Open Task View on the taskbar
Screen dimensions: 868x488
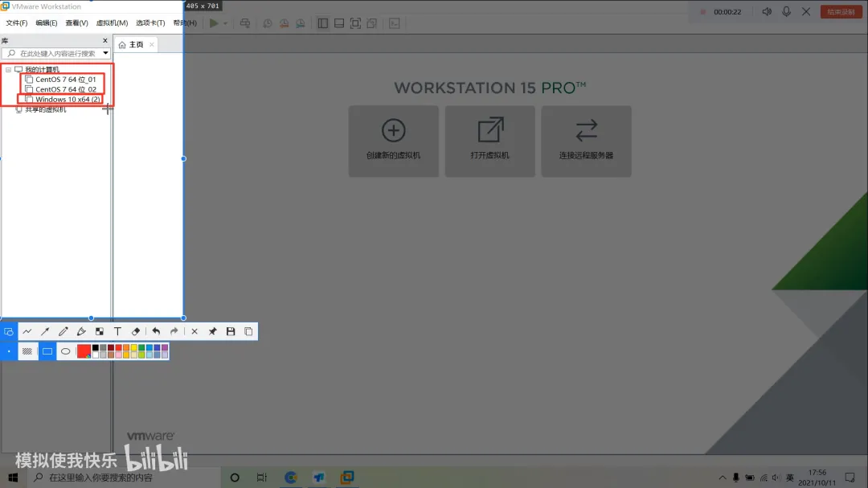(x=262, y=477)
